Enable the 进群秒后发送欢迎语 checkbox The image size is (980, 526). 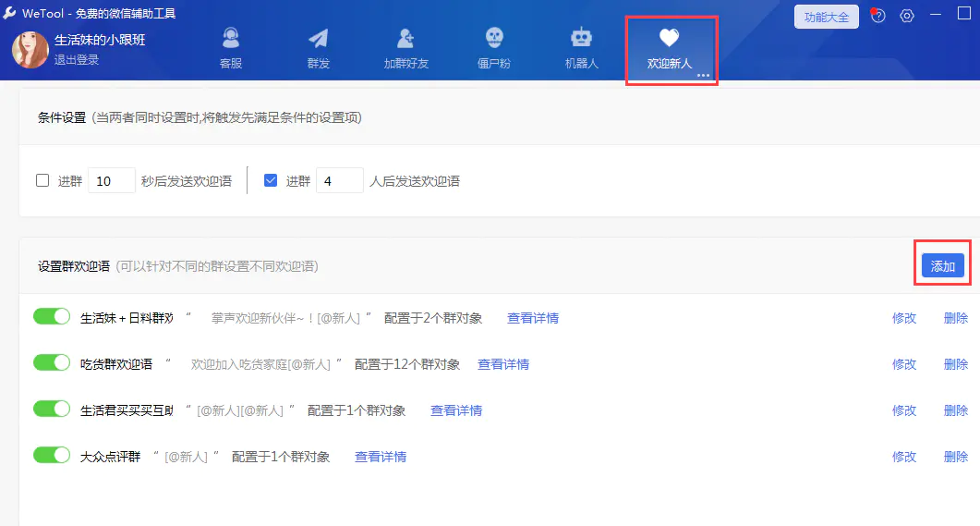[x=42, y=181]
